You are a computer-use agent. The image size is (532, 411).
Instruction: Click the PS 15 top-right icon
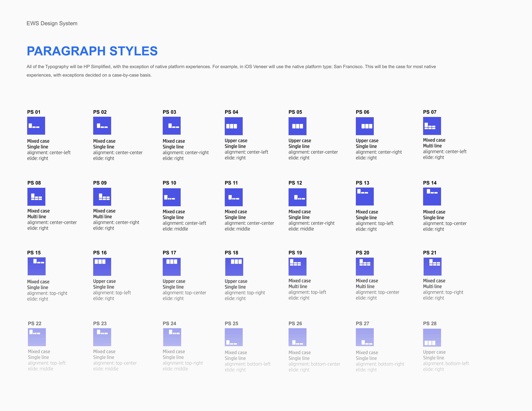point(37,266)
